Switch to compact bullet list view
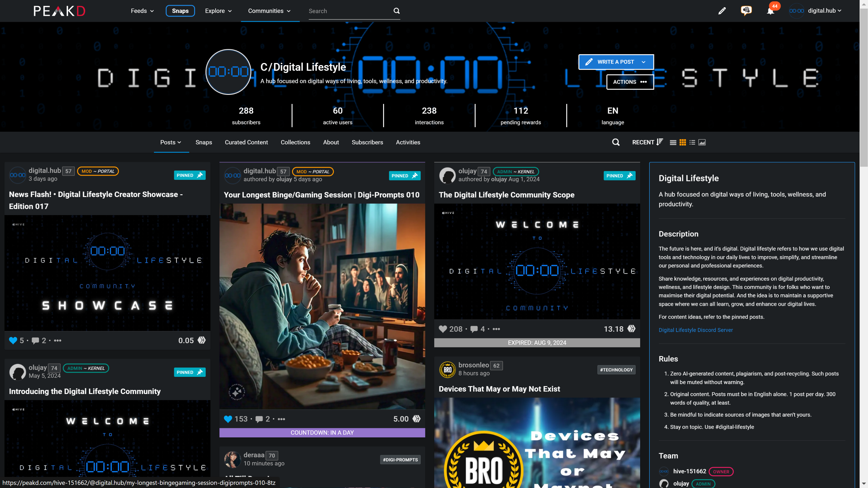The image size is (868, 488). click(x=692, y=142)
